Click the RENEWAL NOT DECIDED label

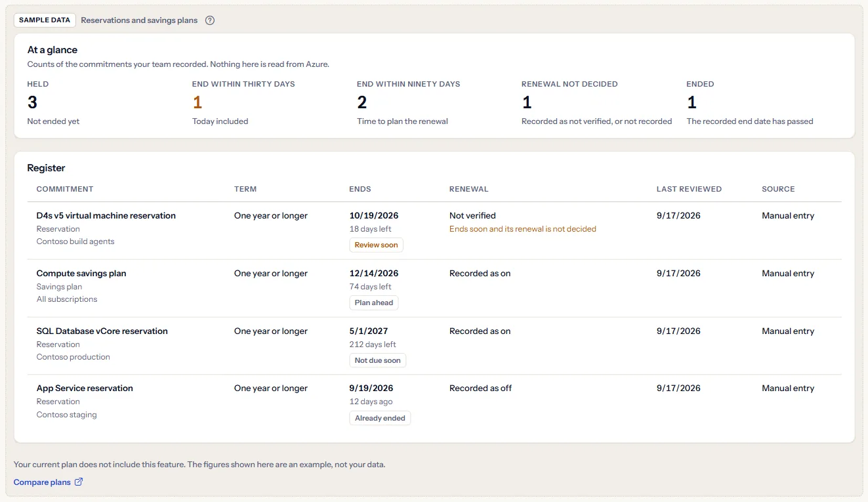click(x=569, y=84)
